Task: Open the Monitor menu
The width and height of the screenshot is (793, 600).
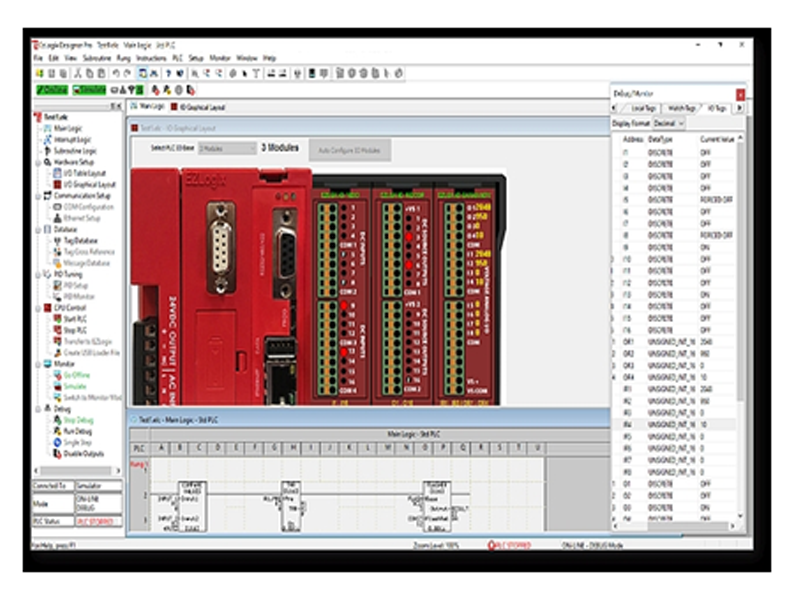Action: [219, 58]
